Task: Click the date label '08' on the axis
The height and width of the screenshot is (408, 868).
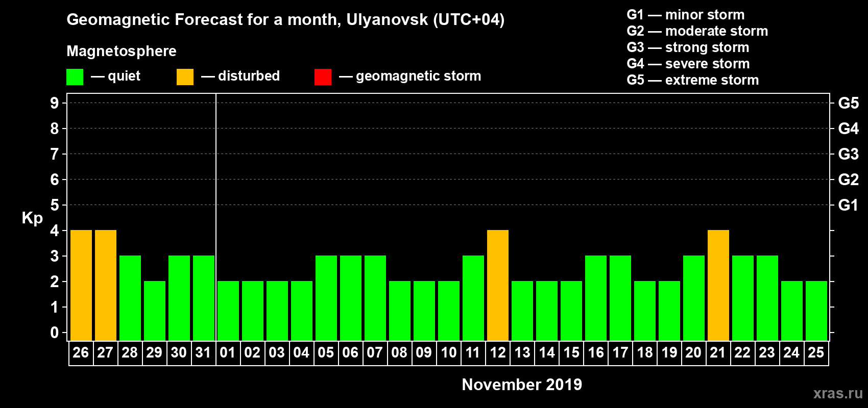Action: tap(399, 353)
